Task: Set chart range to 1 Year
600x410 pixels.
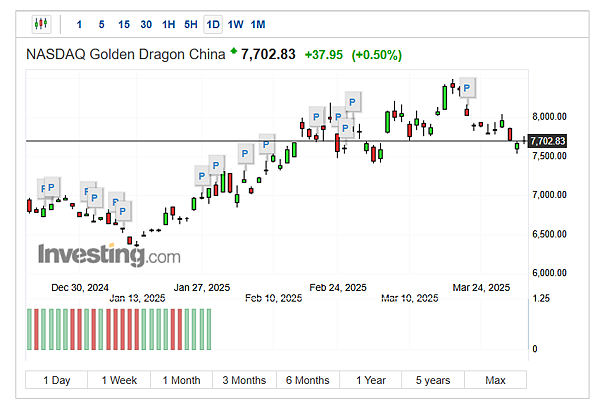Action: [x=370, y=380]
